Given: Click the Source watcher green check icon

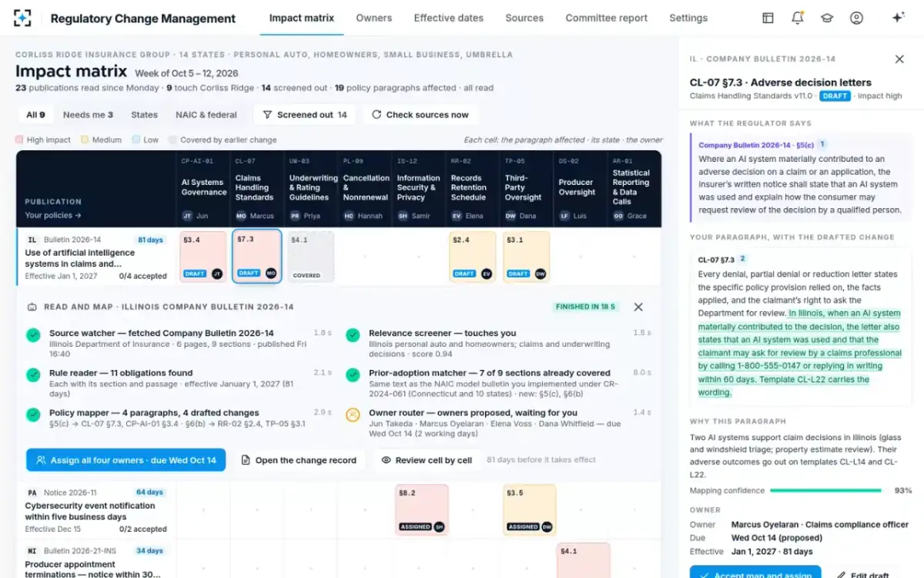Looking at the screenshot, I should tap(33, 335).
